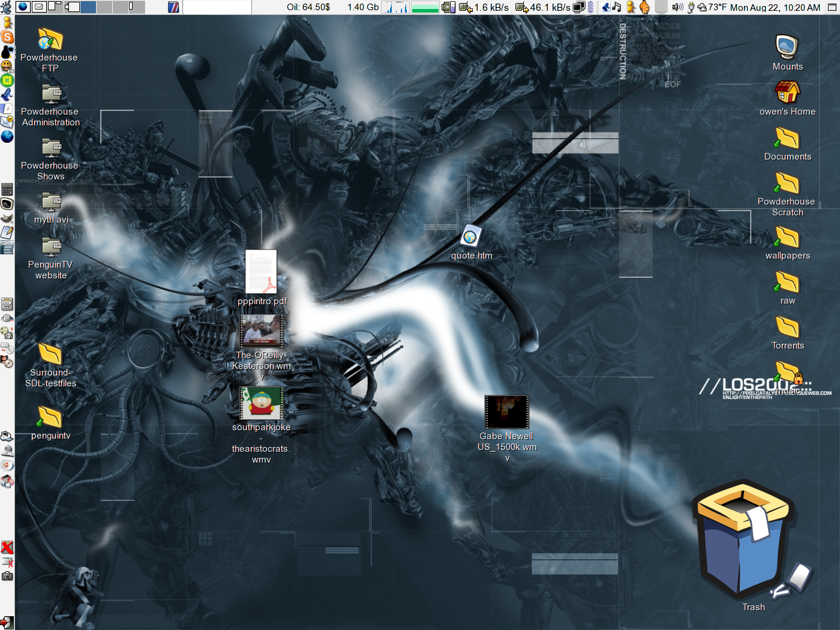Open the Surround-SDL-testfiles folder

50,354
